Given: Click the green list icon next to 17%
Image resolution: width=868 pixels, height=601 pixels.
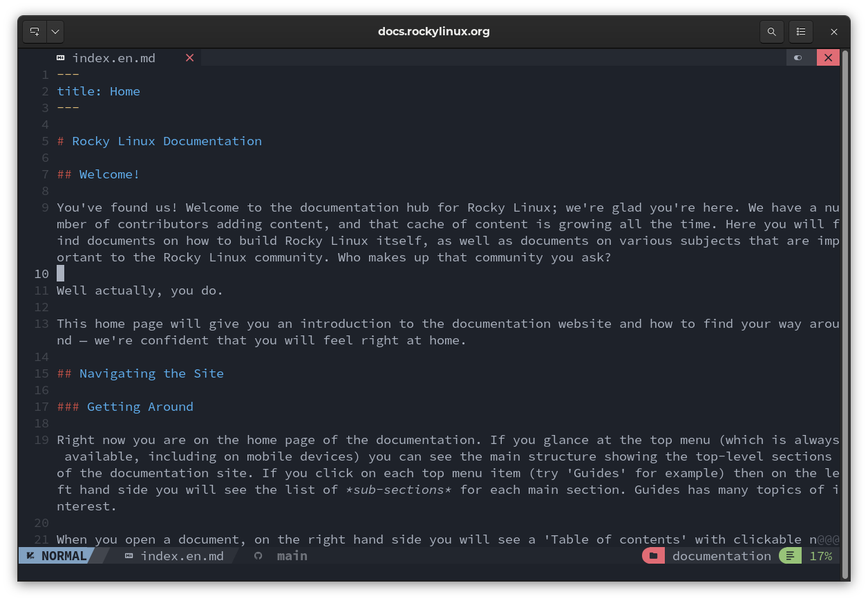Looking at the screenshot, I should 789,555.
